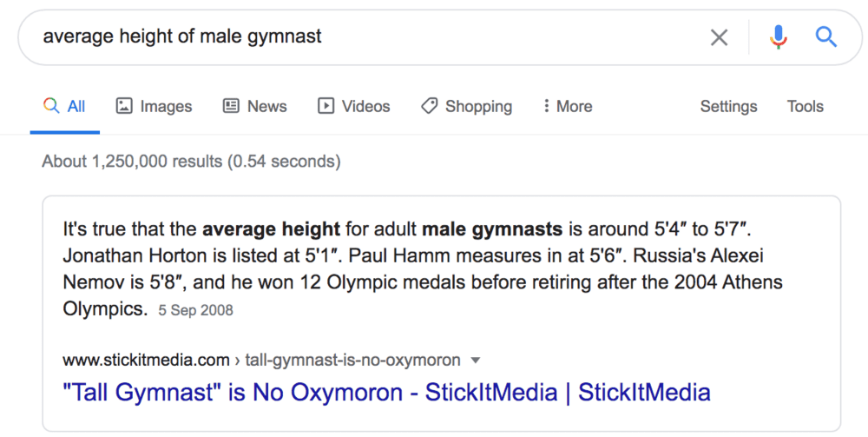The image size is (868, 437).
Task: Start voice search with the microphone icon
Action: pos(779,37)
